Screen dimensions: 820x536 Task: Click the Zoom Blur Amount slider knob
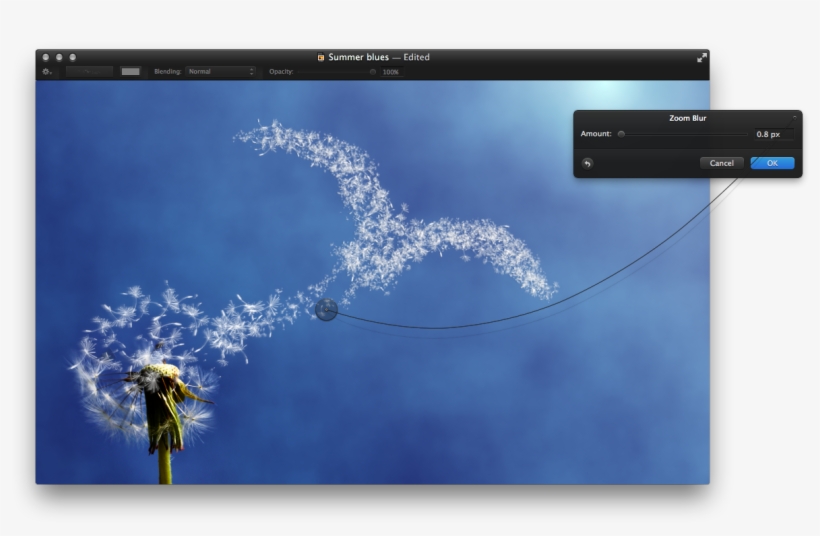click(621, 134)
